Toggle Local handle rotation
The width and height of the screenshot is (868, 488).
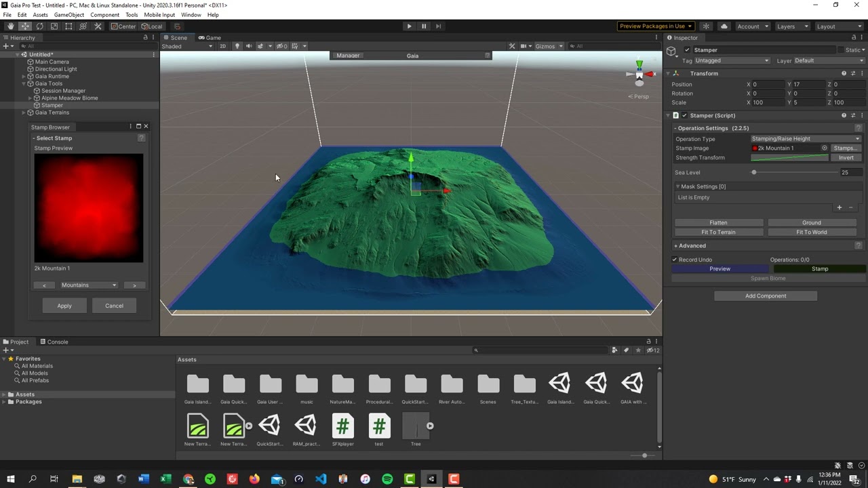[x=151, y=26]
